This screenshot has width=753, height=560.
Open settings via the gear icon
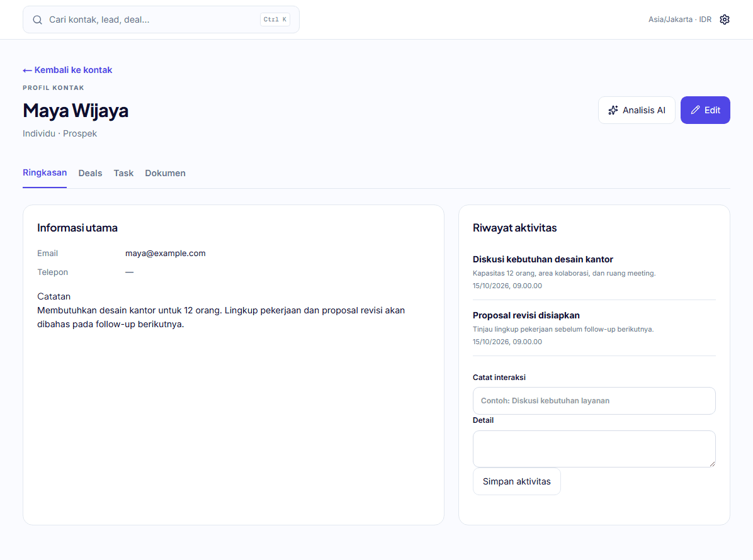click(x=724, y=20)
